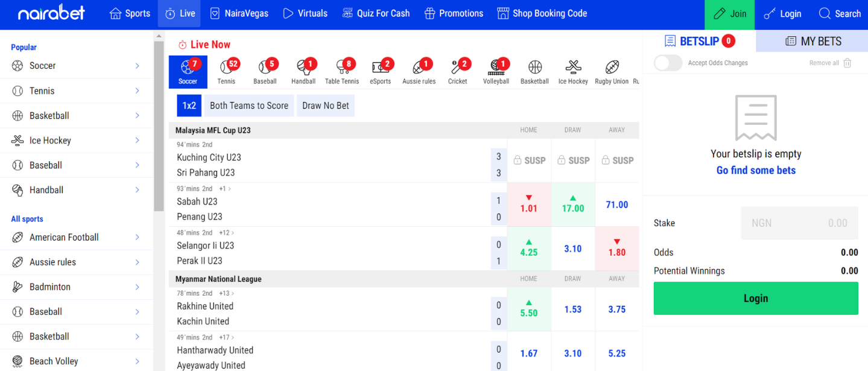Open Virtuals in top navigation
Viewport: 868px width, 371px height.
tap(305, 13)
